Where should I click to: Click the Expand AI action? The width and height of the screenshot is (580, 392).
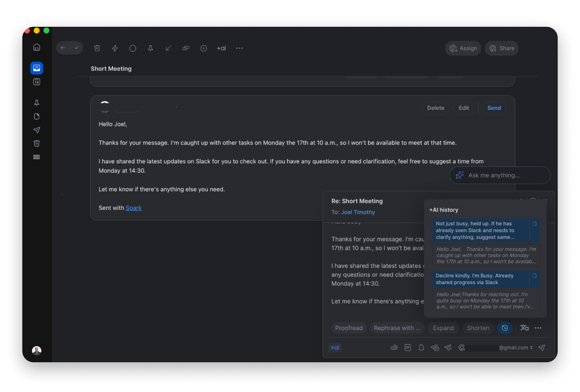pos(443,328)
